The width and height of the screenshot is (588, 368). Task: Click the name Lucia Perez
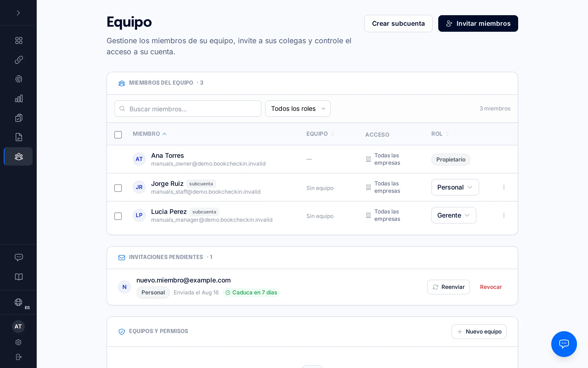click(x=169, y=212)
